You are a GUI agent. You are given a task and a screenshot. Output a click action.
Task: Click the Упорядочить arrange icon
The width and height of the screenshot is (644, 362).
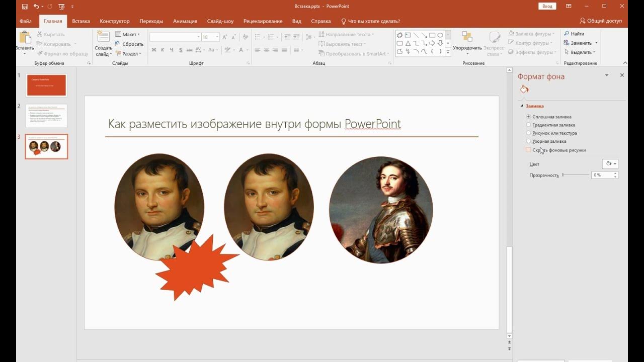pyautogui.click(x=467, y=38)
